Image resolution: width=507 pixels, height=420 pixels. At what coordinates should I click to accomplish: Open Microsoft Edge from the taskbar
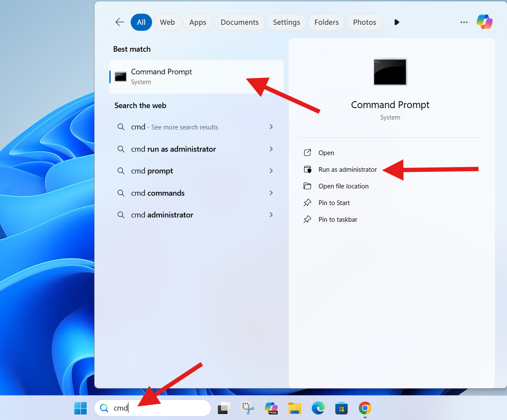coord(318,408)
